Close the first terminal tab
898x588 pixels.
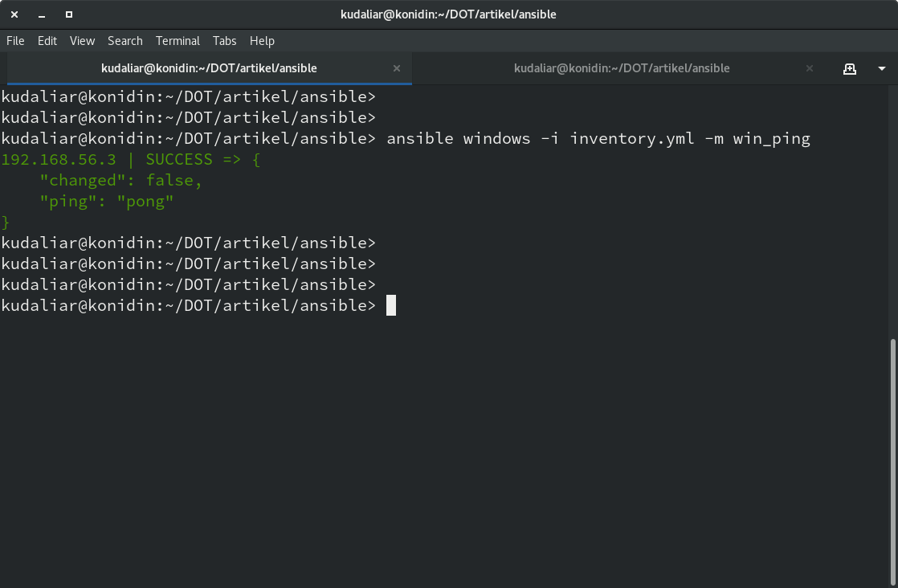[396, 68]
